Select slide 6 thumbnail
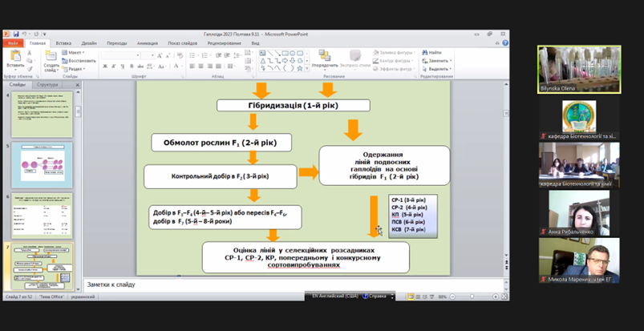The image size is (644, 331). click(x=42, y=216)
